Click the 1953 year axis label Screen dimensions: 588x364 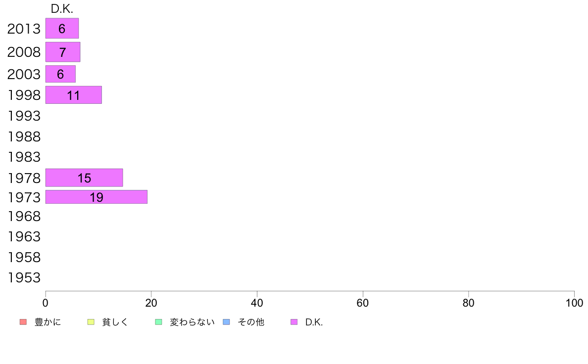tap(24, 278)
